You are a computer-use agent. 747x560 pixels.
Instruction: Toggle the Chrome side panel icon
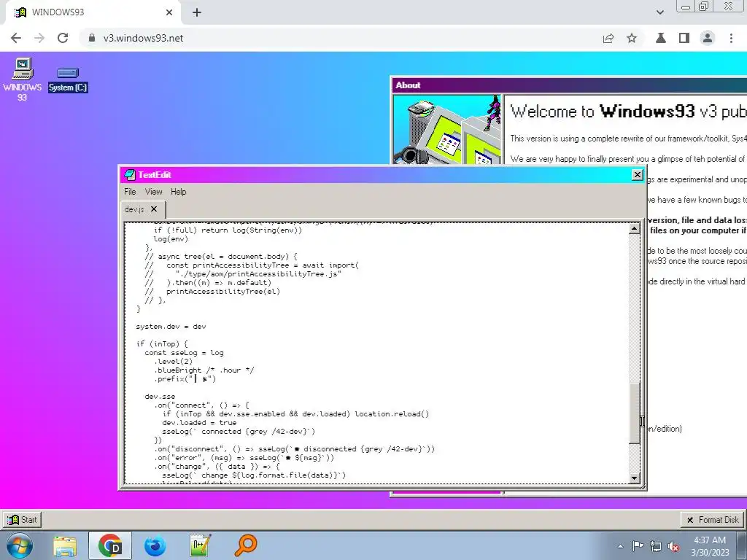pos(684,38)
